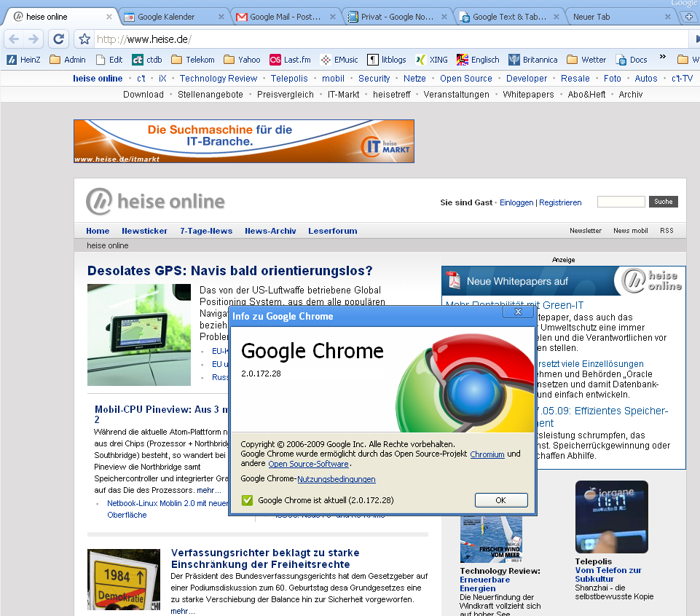The height and width of the screenshot is (616, 700).
Task: Go to Home in the heise navigation
Action: point(98,231)
